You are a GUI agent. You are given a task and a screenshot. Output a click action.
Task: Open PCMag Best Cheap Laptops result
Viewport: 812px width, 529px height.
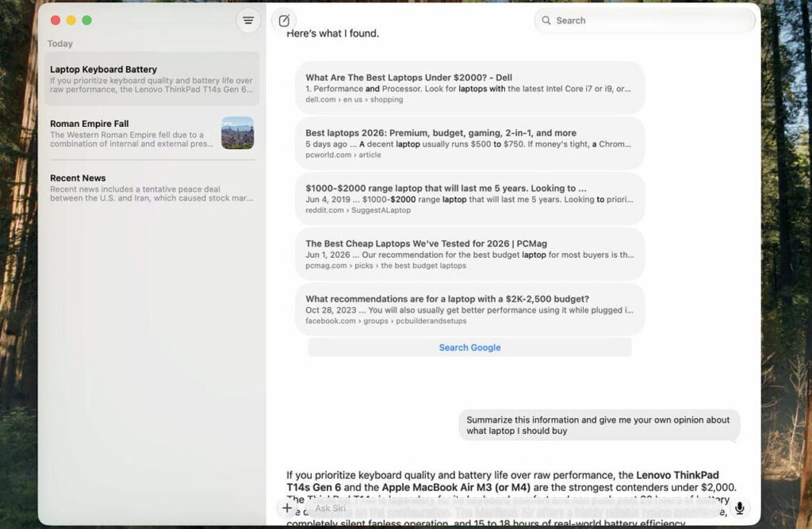(x=469, y=254)
